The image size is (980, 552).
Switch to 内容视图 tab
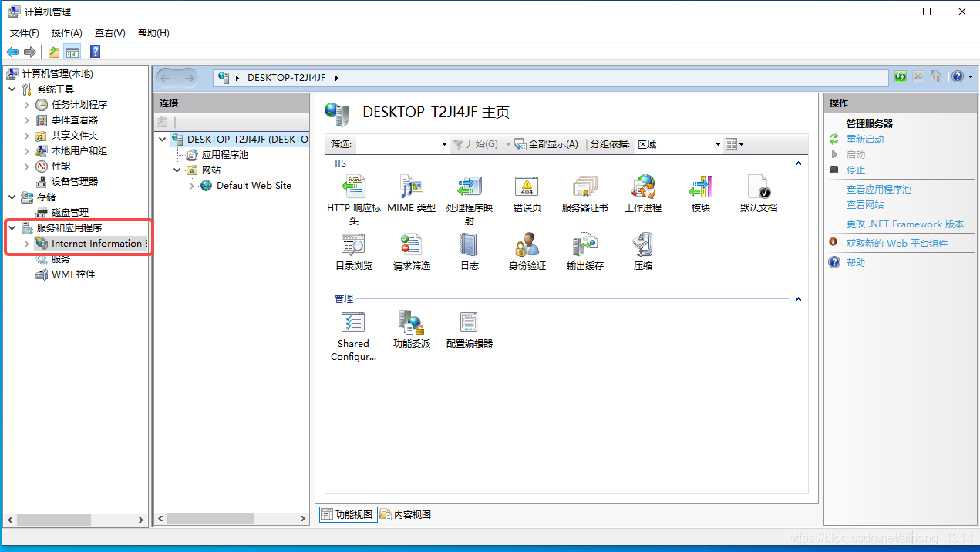pyautogui.click(x=406, y=514)
